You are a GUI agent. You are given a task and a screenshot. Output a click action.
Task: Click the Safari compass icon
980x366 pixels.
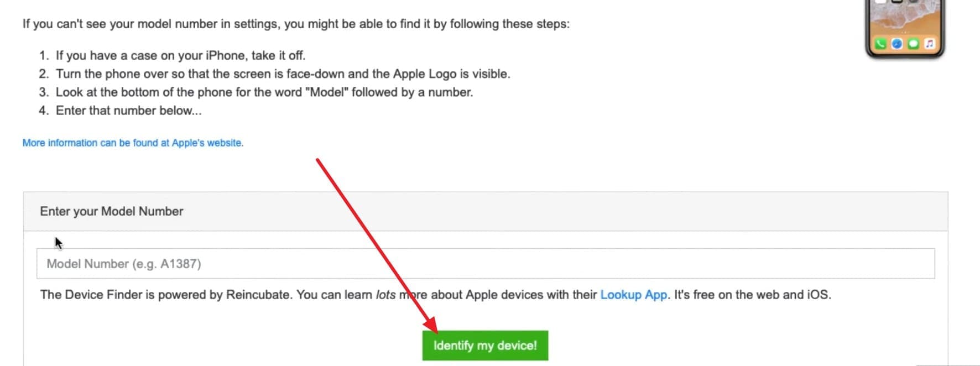click(x=897, y=44)
